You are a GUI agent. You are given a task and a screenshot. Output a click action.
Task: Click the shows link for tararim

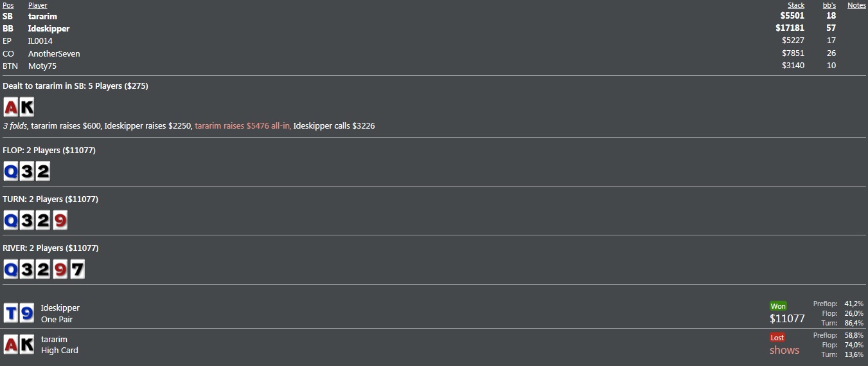pyautogui.click(x=784, y=350)
